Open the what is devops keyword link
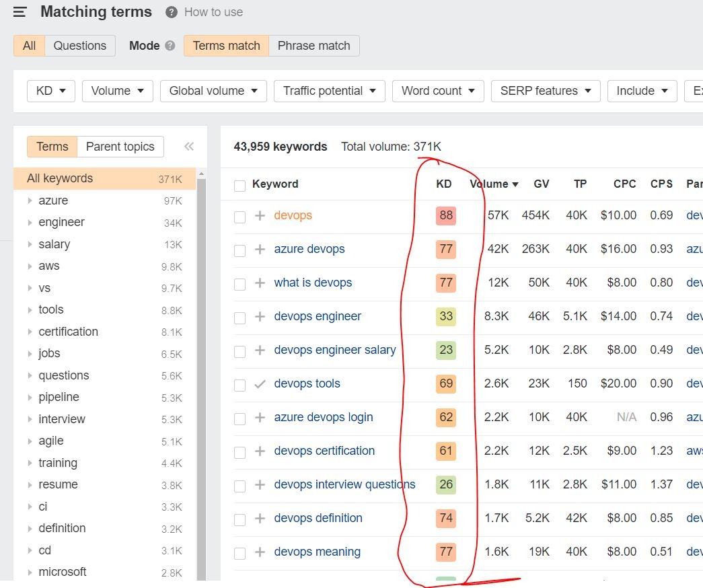 tap(313, 283)
